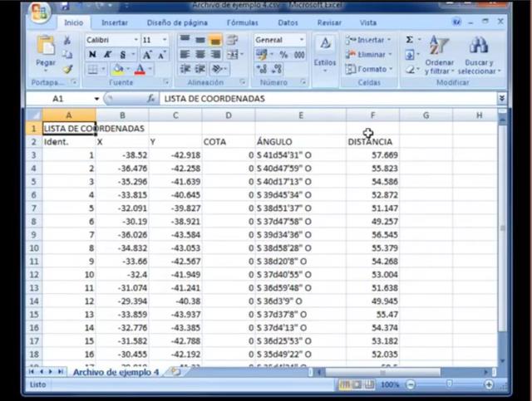Open the fill down icon
The height and width of the screenshot is (401, 532).
(410, 55)
